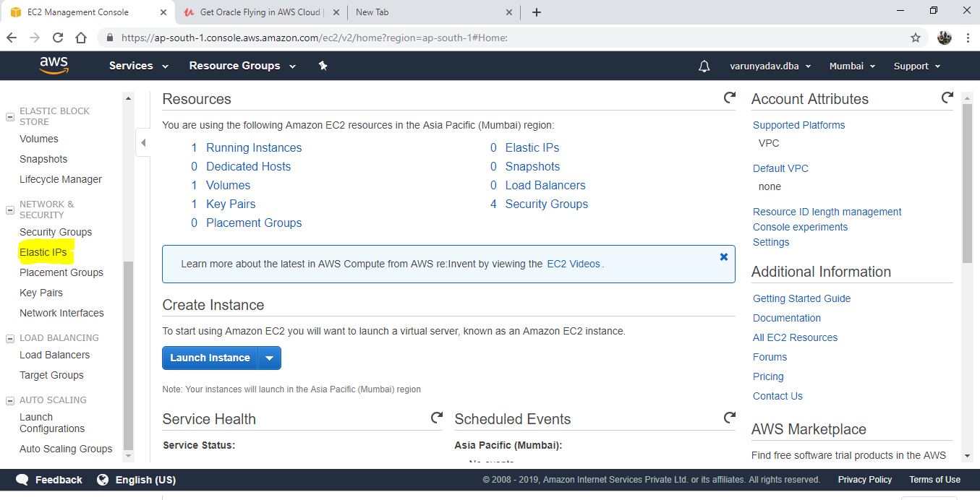980x500 pixels.
Task: Open the Pricing link
Action: (768, 376)
